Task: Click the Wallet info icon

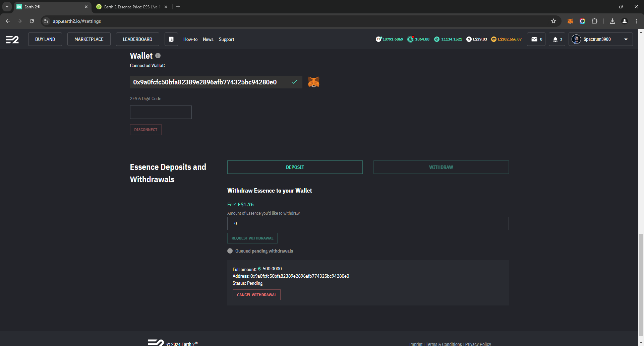Action: click(x=158, y=56)
